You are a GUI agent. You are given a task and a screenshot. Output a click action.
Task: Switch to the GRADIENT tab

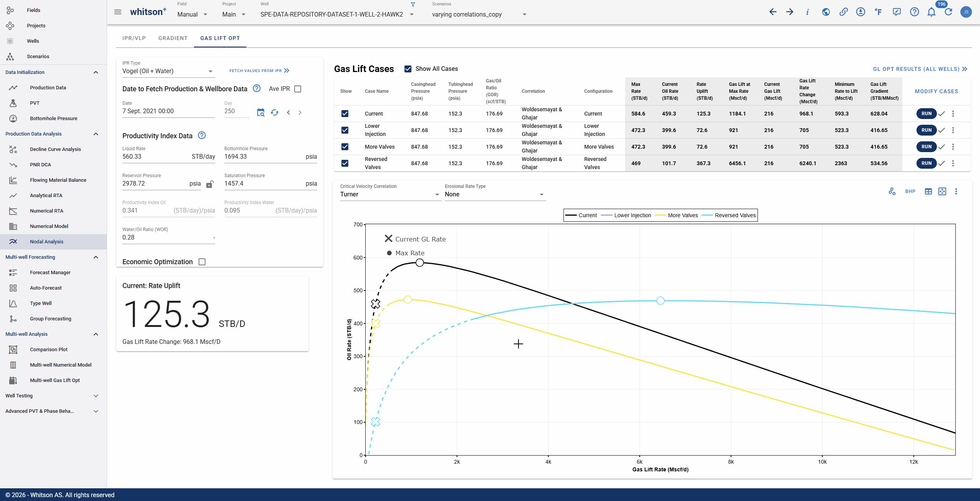(173, 38)
